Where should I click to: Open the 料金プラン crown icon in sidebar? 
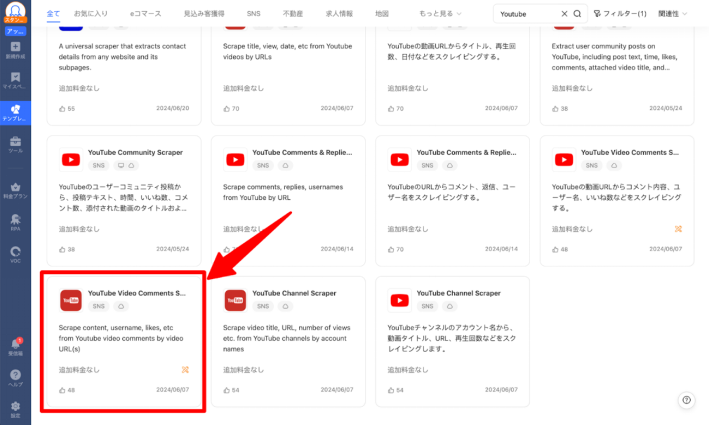click(x=15, y=190)
